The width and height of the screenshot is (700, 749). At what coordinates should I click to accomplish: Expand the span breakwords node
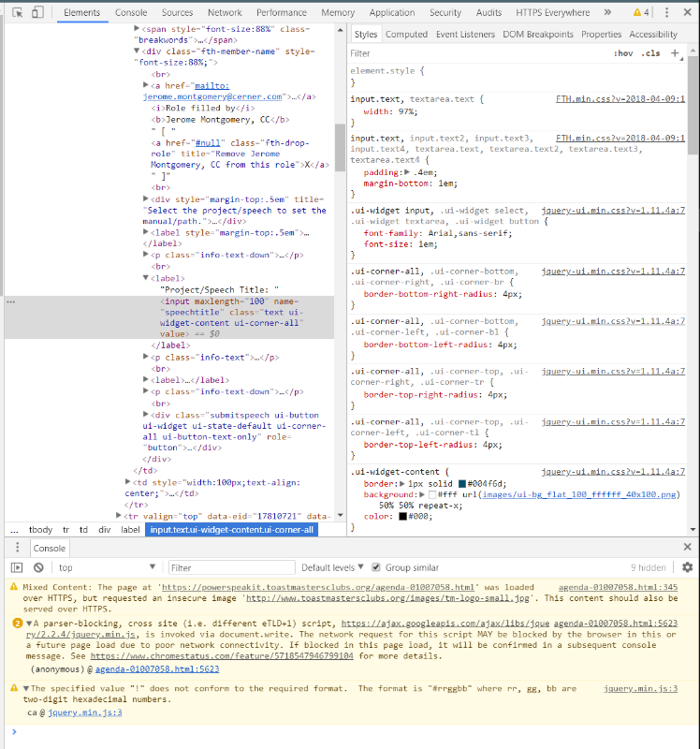point(137,29)
